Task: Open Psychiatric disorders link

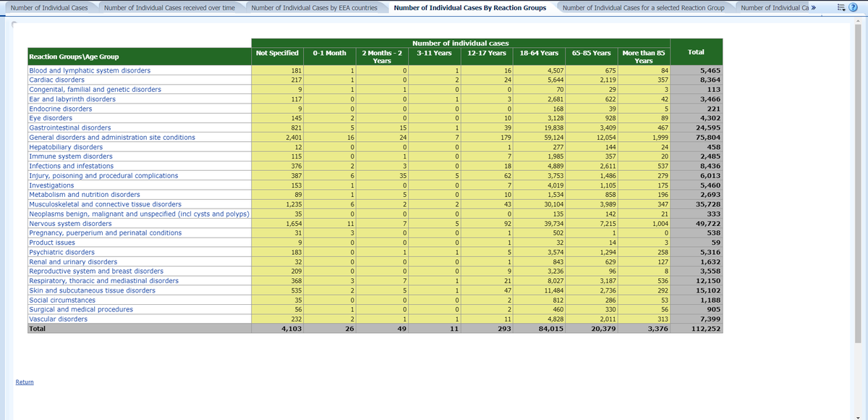Action: [61, 252]
